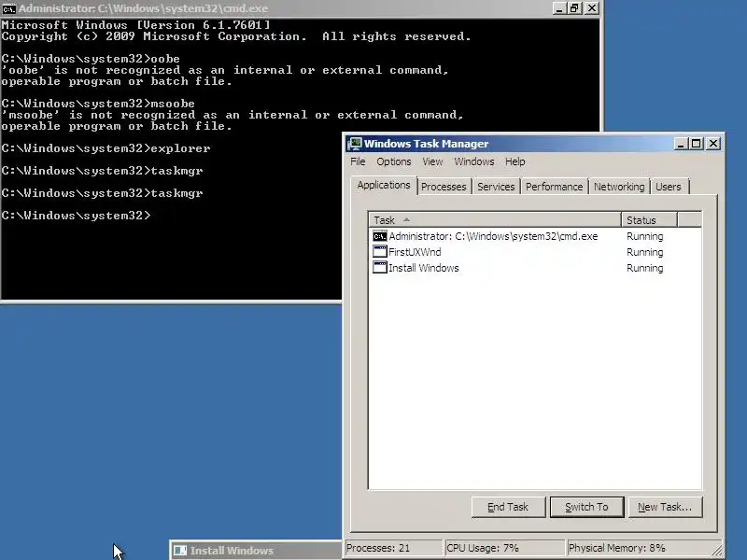Click the Task Manager title bar icon

pyautogui.click(x=355, y=144)
